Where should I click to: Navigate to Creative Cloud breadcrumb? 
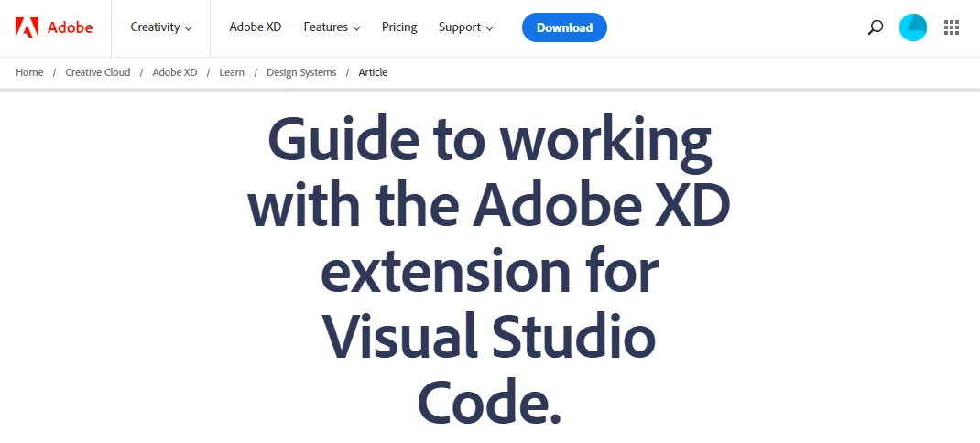(97, 72)
